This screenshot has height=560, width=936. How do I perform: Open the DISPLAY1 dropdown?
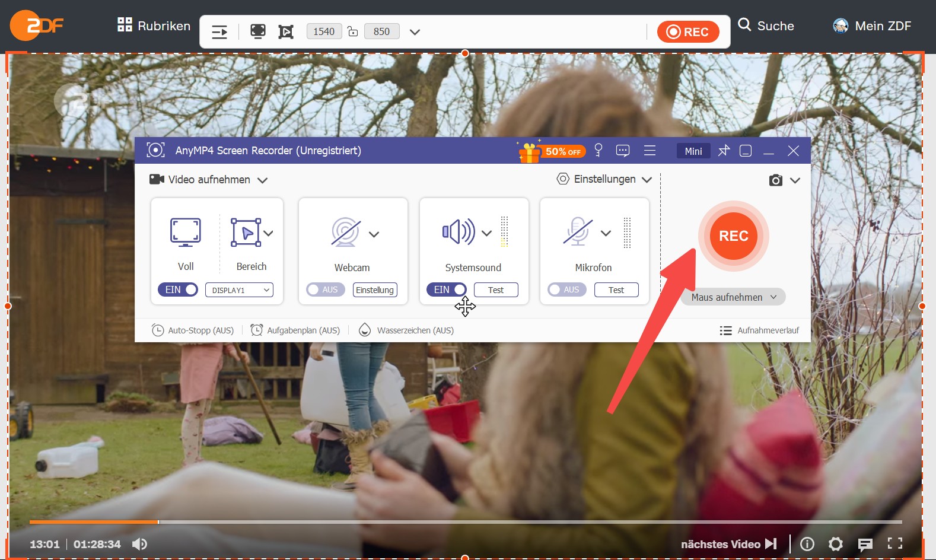[x=239, y=289]
